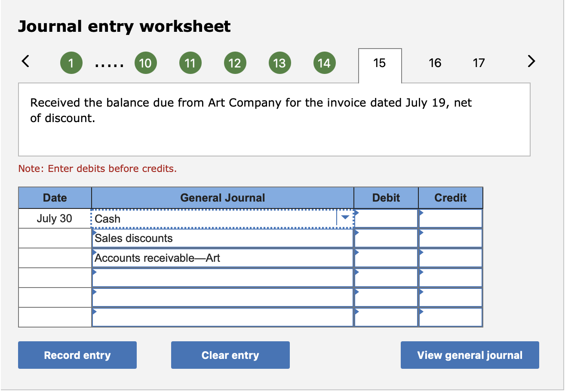Select step 13 green circle
The height and width of the screenshot is (392, 565).
(x=279, y=63)
